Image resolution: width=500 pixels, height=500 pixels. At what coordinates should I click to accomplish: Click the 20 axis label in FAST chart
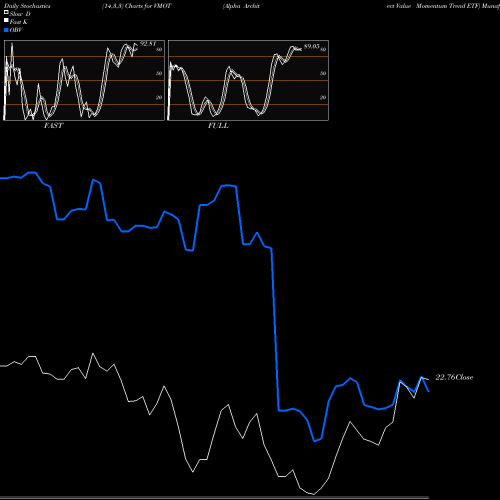(x=159, y=97)
